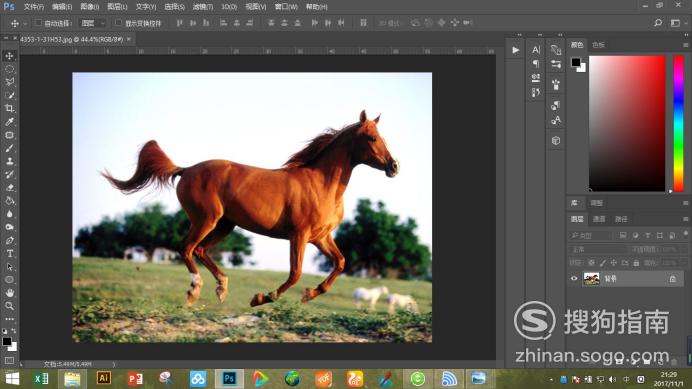Image resolution: width=692 pixels, height=389 pixels.
Task: Select the Eraser tool
Action: click(x=9, y=188)
